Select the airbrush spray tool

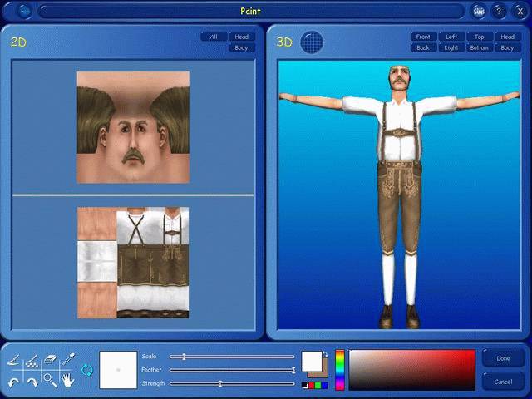(32, 361)
